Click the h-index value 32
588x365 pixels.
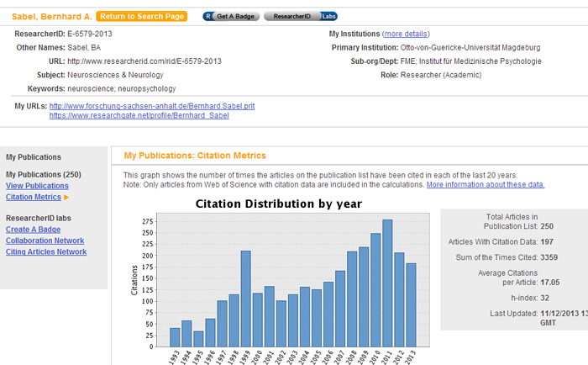[x=545, y=299]
